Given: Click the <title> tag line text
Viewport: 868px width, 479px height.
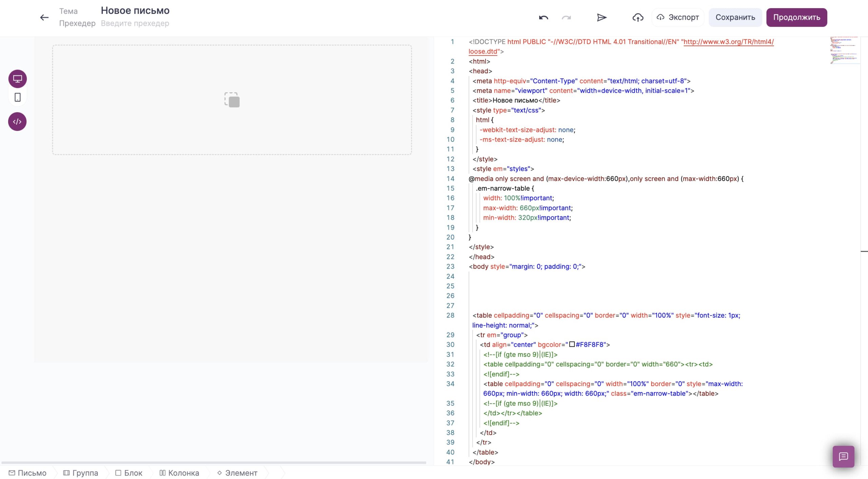Looking at the screenshot, I should 516,100.
